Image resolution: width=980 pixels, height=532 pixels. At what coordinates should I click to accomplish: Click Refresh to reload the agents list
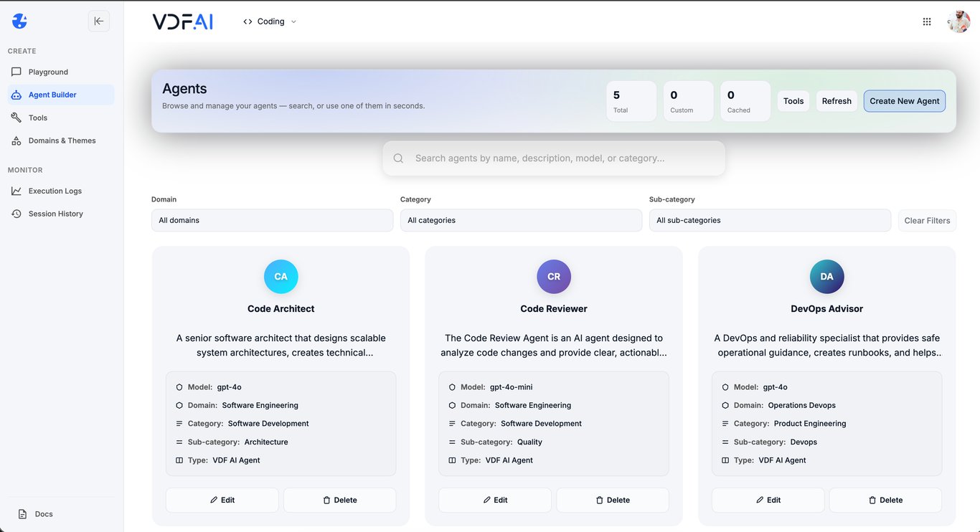point(836,100)
